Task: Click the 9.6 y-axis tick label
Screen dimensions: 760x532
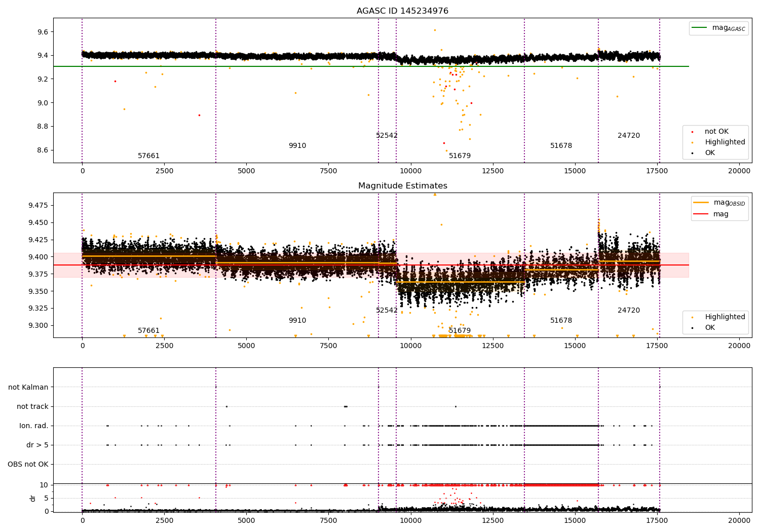Action: [x=43, y=32]
